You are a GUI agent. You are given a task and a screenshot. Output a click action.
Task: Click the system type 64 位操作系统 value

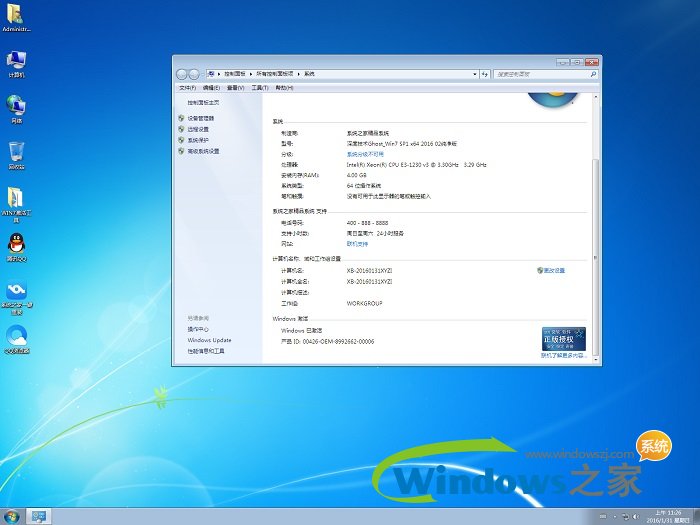(x=363, y=186)
